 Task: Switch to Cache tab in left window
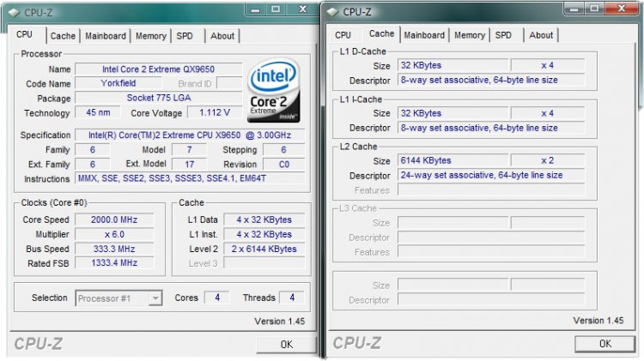click(x=63, y=36)
